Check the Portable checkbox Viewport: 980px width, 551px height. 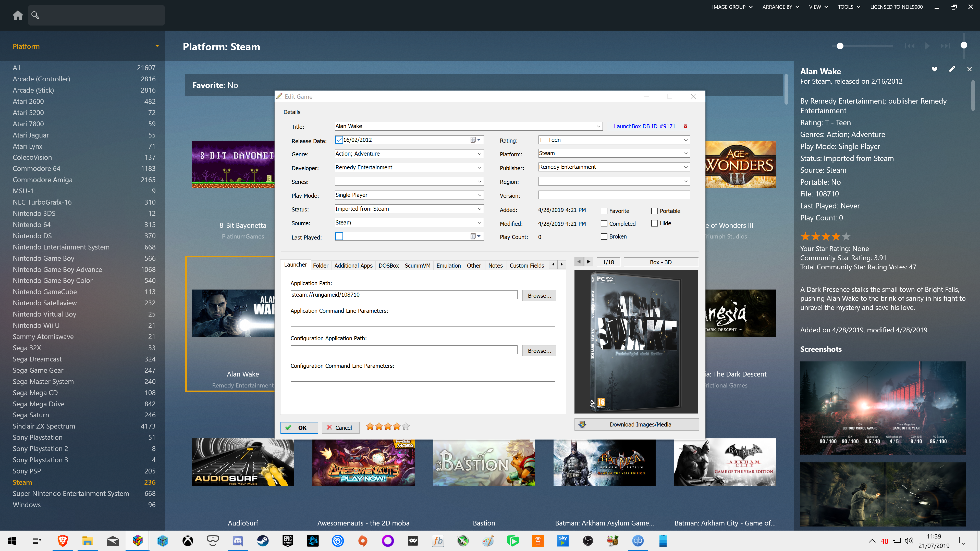point(654,211)
